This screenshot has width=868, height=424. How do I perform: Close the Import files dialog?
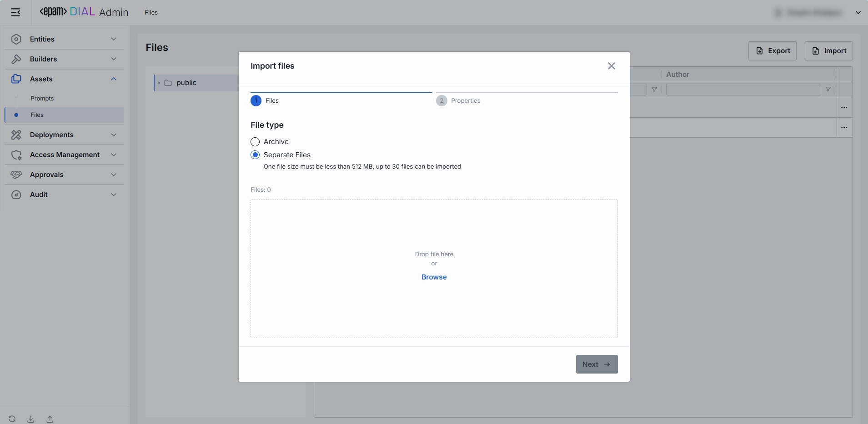coord(611,66)
